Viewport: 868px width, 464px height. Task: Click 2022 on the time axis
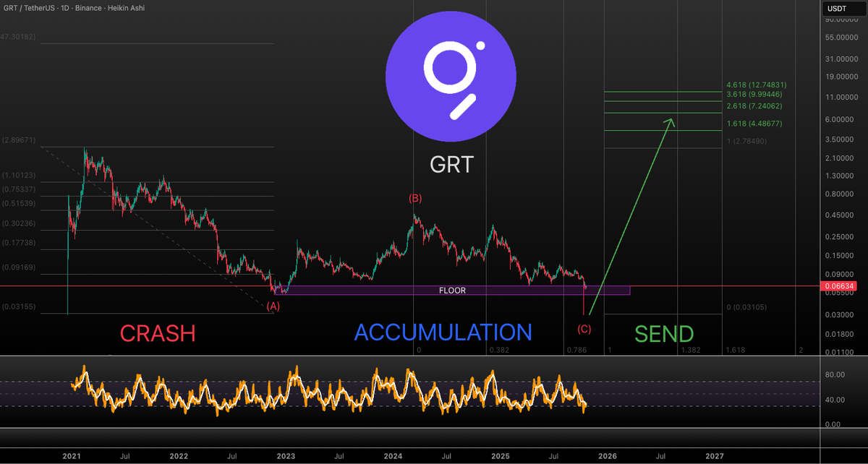(x=179, y=456)
